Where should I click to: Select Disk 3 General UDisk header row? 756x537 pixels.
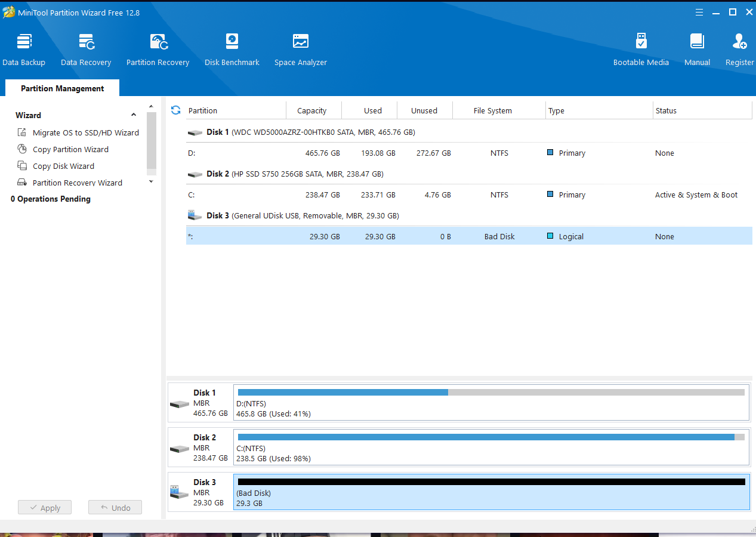tap(469, 215)
